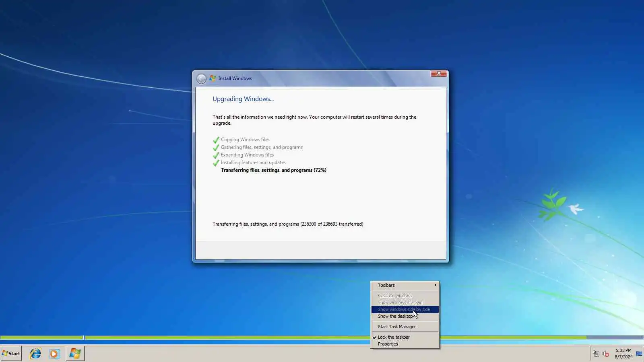Click the checkmark beside Gathering files, settings
The width and height of the screenshot is (644, 362).
pyautogui.click(x=216, y=148)
